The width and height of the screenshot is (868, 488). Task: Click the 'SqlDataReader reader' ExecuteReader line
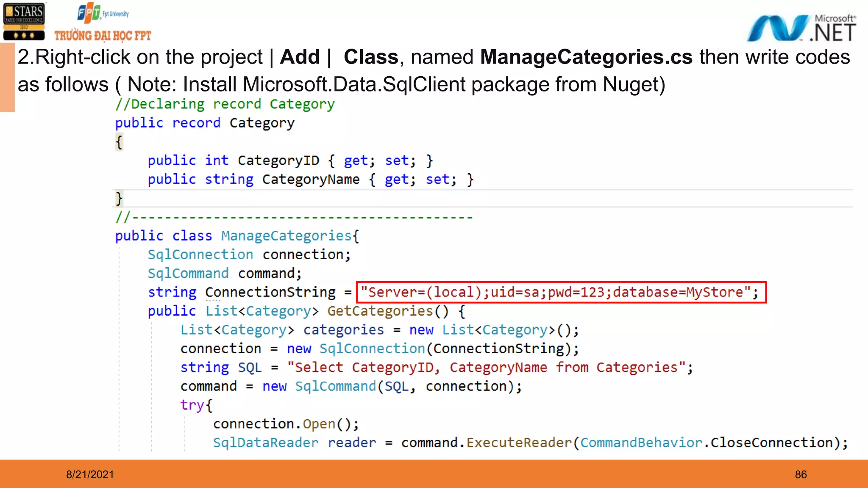click(x=531, y=443)
